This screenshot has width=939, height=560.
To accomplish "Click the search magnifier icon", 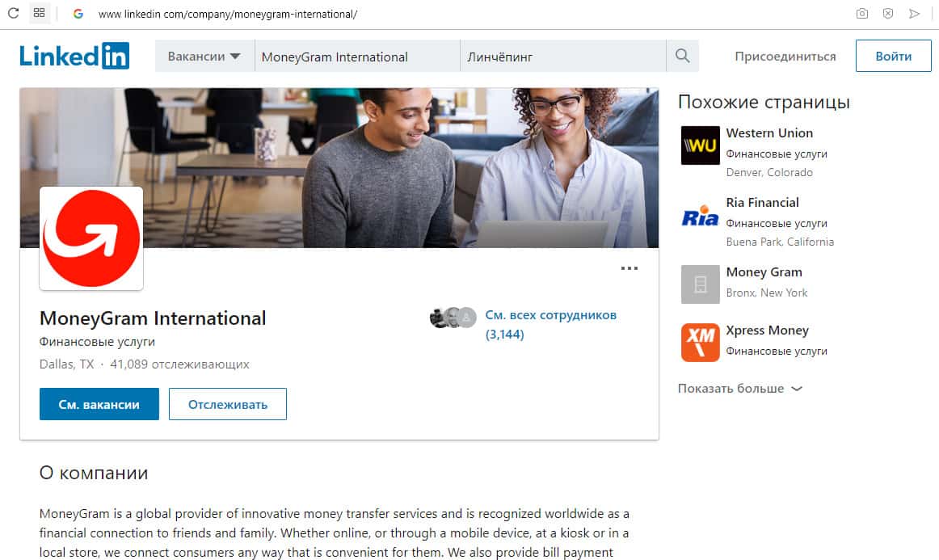I will [682, 56].
